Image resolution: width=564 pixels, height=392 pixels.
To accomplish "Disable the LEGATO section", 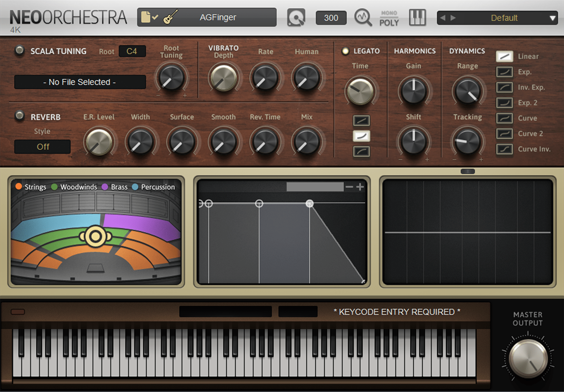I will (345, 51).
